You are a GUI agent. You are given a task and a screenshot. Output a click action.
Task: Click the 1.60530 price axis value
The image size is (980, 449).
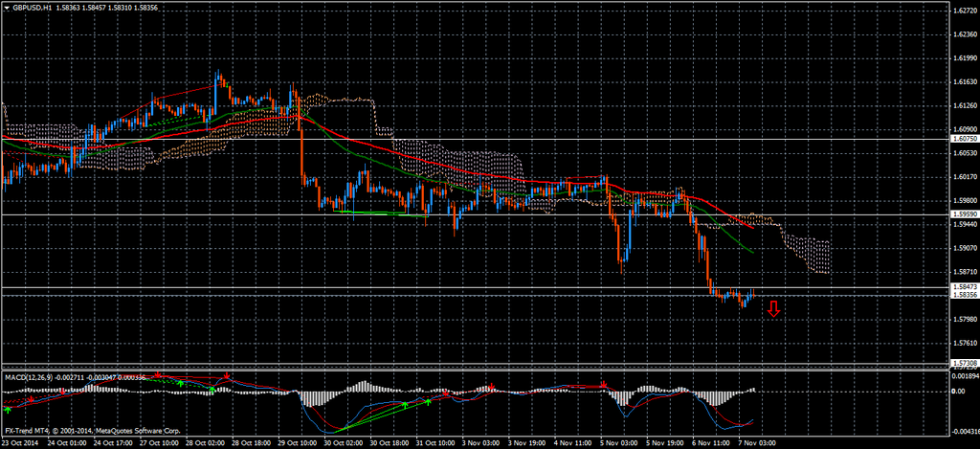click(x=965, y=152)
